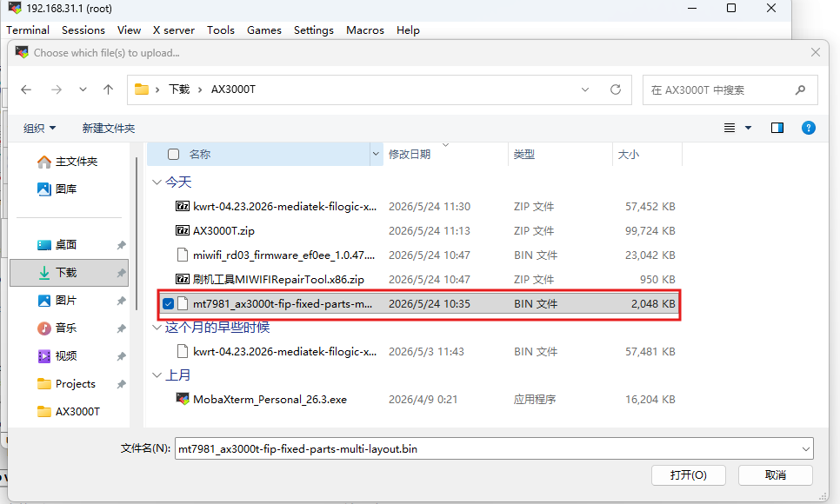This screenshot has width=840, height=504.
Task: Refresh the AX3000T folder view
Action: coord(616,90)
